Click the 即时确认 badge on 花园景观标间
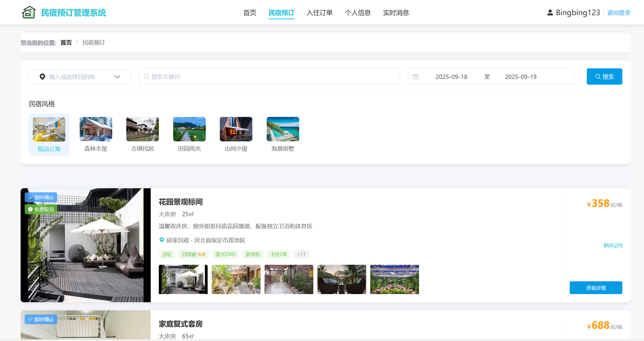Viewport: 644px width, 341px height. [41, 197]
